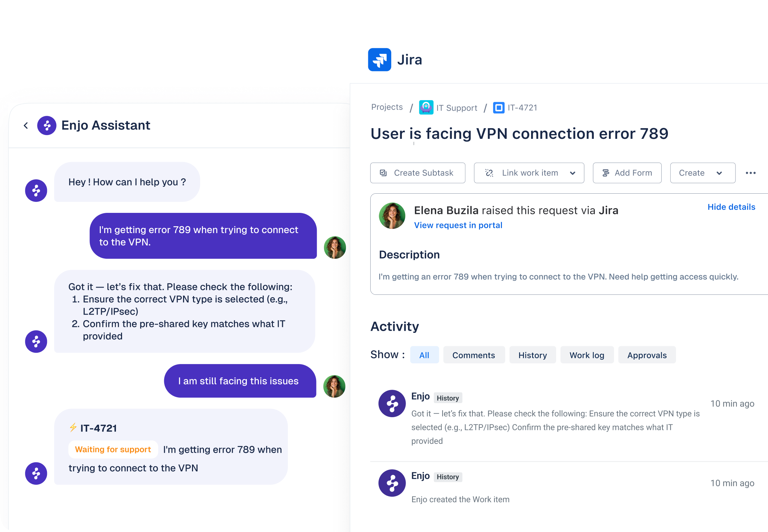Show only Comments in Activity
Image resolution: width=768 pixels, height=532 pixels.
pyautogui.click(x=473, y=355)
